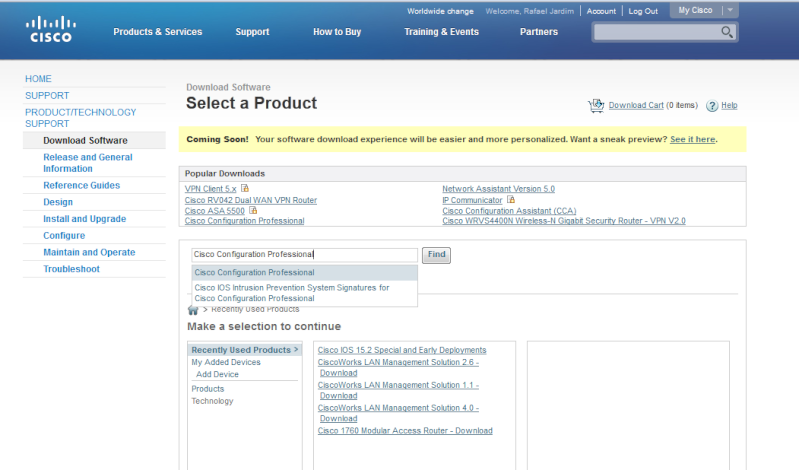Select Recently Used Products category

pyautogui.click(x=245, y=350)
